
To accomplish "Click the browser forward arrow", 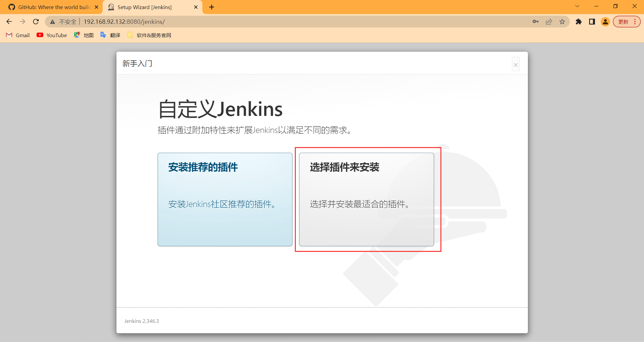I will [22, 22].
